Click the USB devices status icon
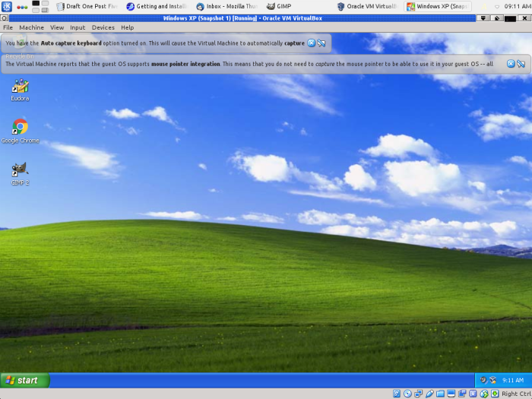 tap(429, 394)
